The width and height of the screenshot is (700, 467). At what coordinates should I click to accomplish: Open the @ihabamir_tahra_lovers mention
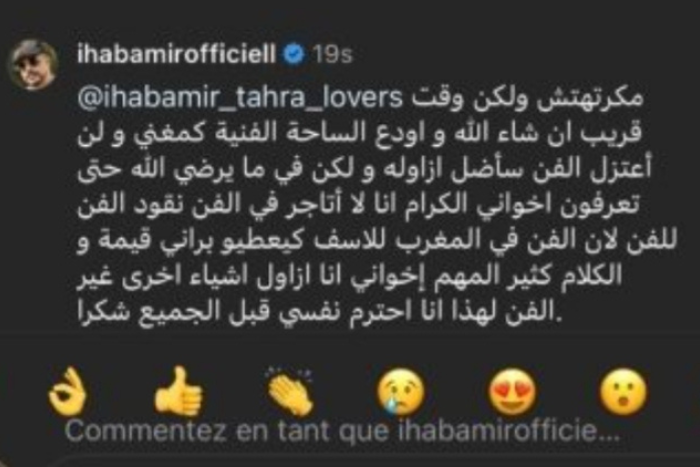[x=240, y=98]
